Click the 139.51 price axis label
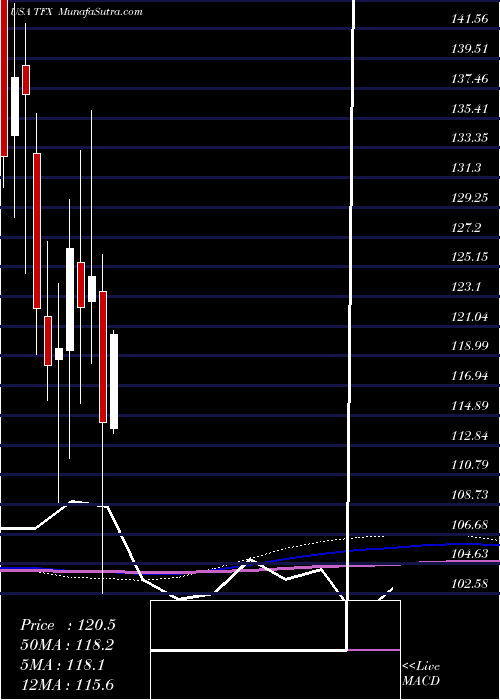The height and width of the screenshot is (700, 500). click(x=470, y=48)
